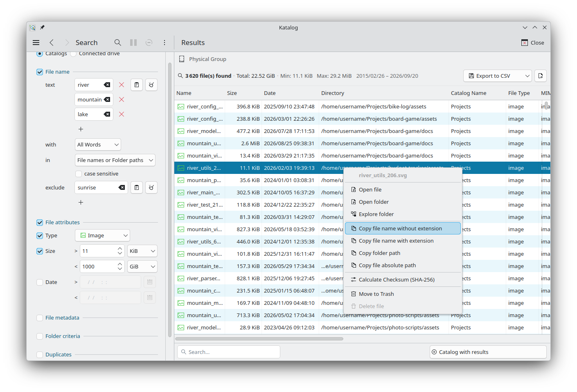Choose 'Calculate Checksum (SHA-256)'
Viewport: 577px width, 392px height.
pyautogui.click(x=403, y=279)
